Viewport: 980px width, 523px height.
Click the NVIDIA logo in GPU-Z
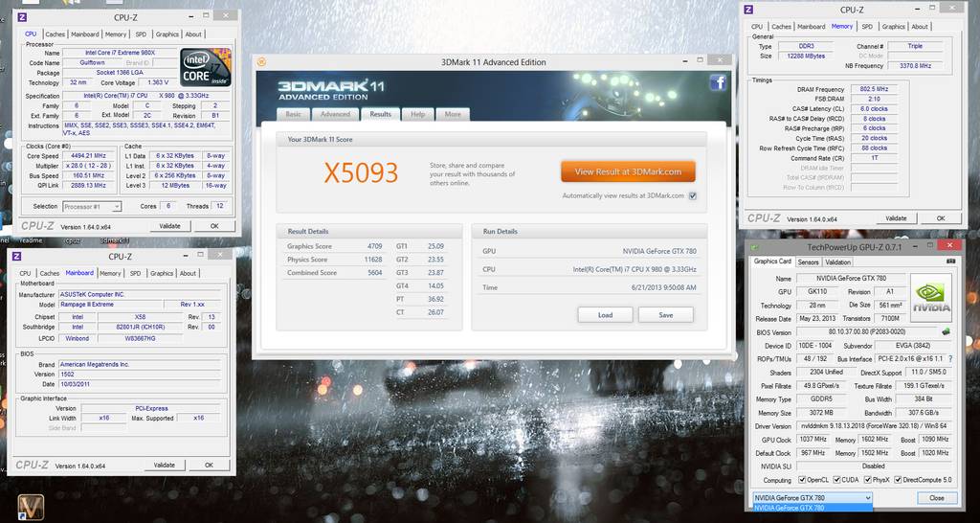pos(931,298)
